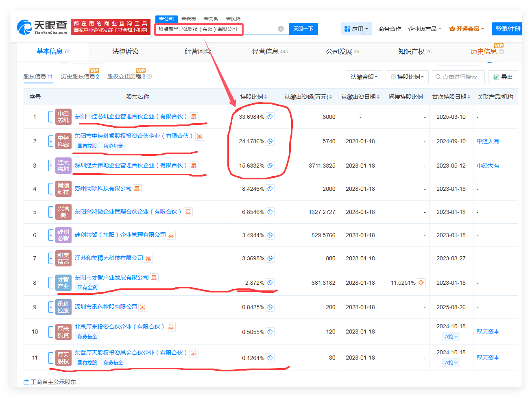Click equity structure icon after 北京厚米投资合伙企业

click(171, 327)
